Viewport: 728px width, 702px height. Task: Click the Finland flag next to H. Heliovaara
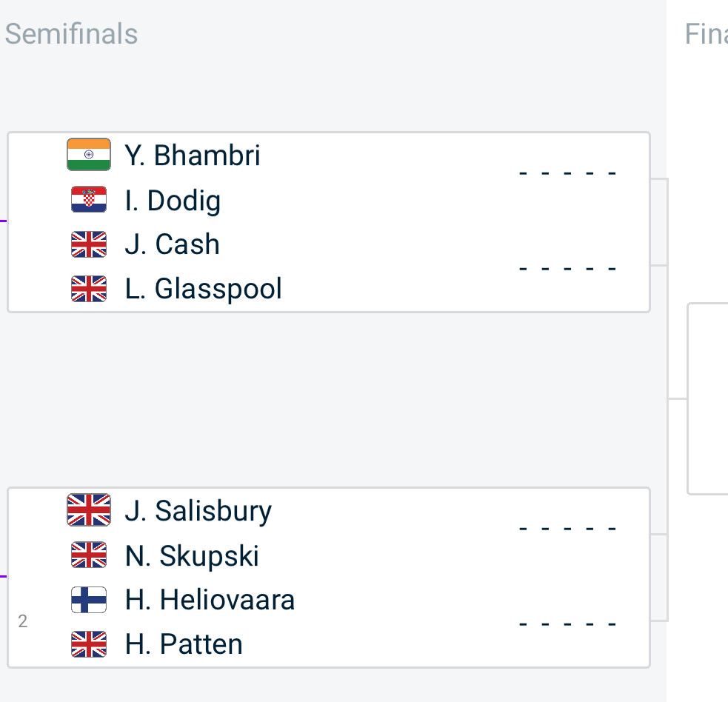(89, 600)
